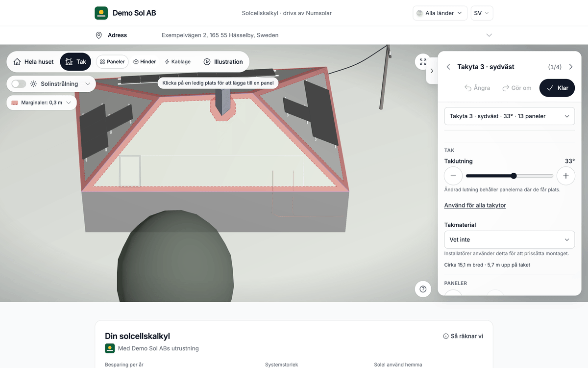Click the Klar button
588x368 pixels.
557,88
